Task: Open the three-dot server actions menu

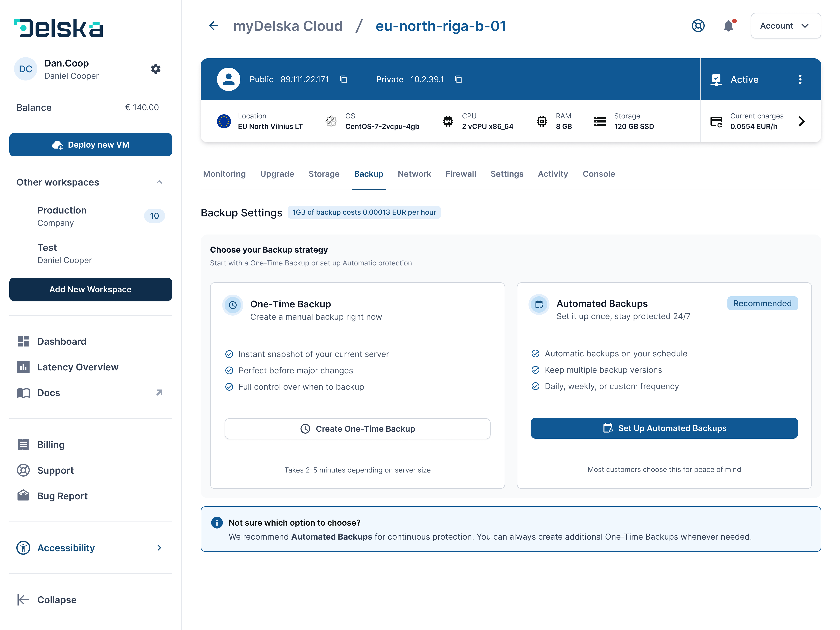Action: (x=800, y=79)
